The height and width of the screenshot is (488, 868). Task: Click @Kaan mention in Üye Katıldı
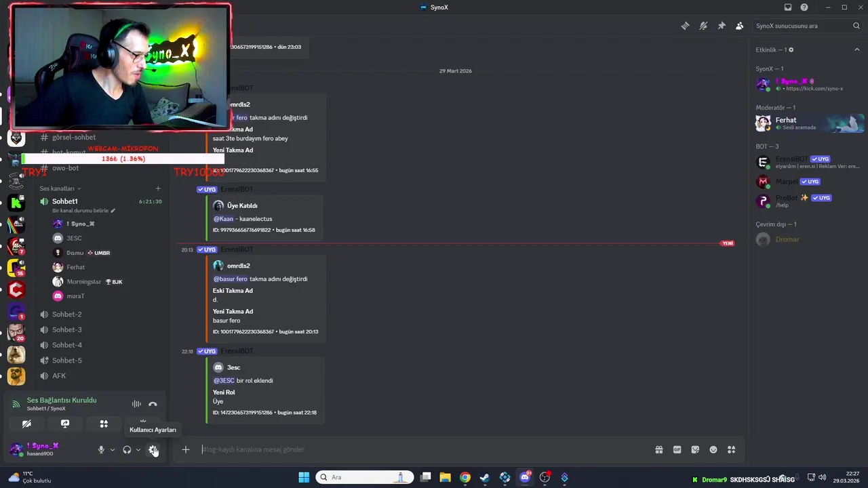[x=223, y=219]
